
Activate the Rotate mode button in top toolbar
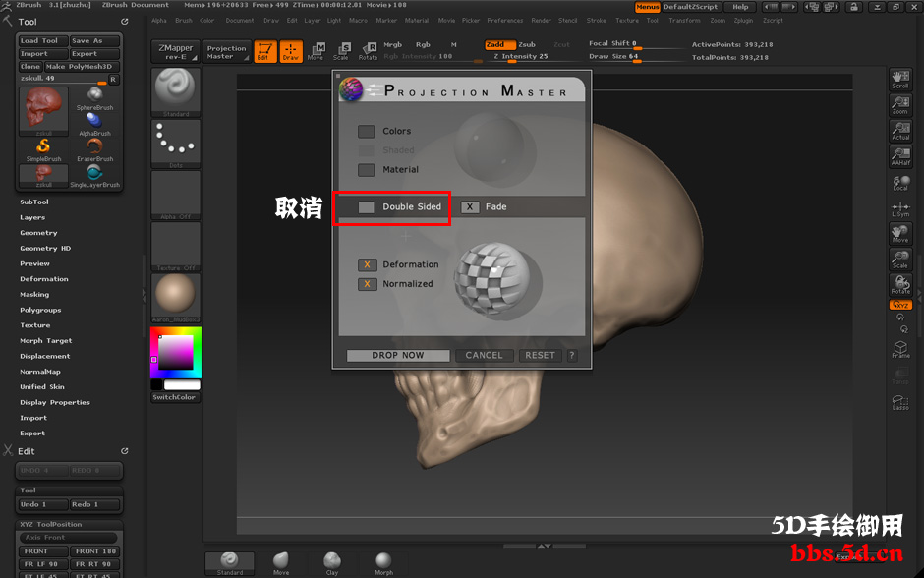coord(369,51)
